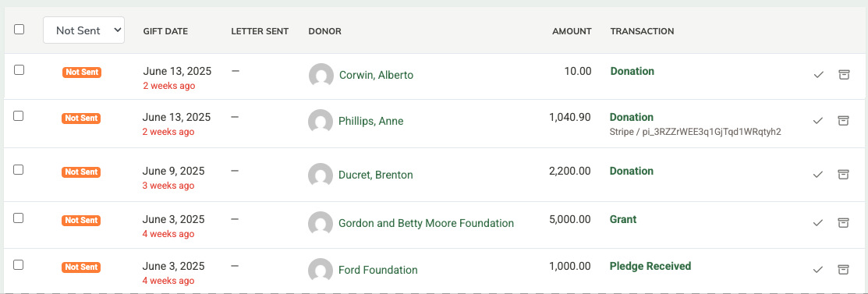Sort by Gift Date column header
The height and width of the screenshot is (294, 868).
165,31
